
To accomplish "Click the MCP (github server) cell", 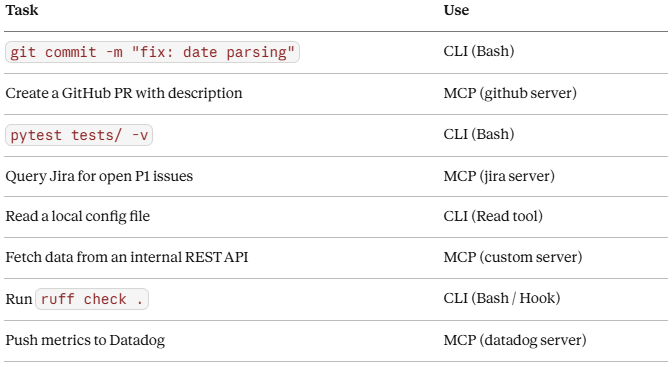I will (x=510, y=93).
